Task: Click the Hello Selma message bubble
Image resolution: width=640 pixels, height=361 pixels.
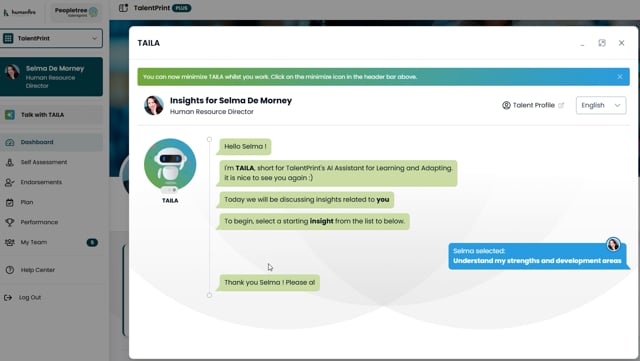Action: tap(245, 147)
